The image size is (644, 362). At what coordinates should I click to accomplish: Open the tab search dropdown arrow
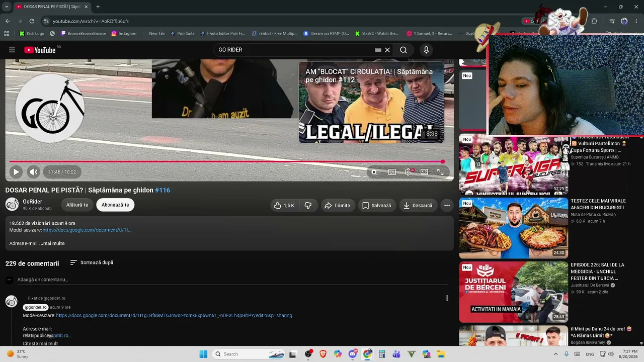point(7,7)
